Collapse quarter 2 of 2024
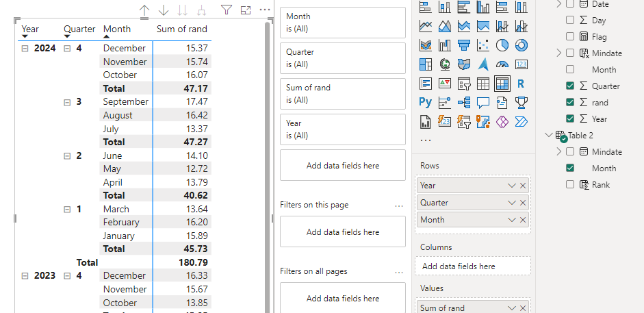This screenshot has height=313, width=644. [67, 156]
